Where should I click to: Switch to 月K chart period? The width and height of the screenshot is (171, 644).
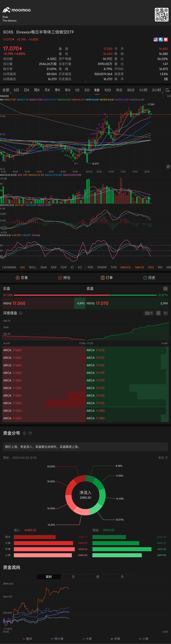pos(47,90)
